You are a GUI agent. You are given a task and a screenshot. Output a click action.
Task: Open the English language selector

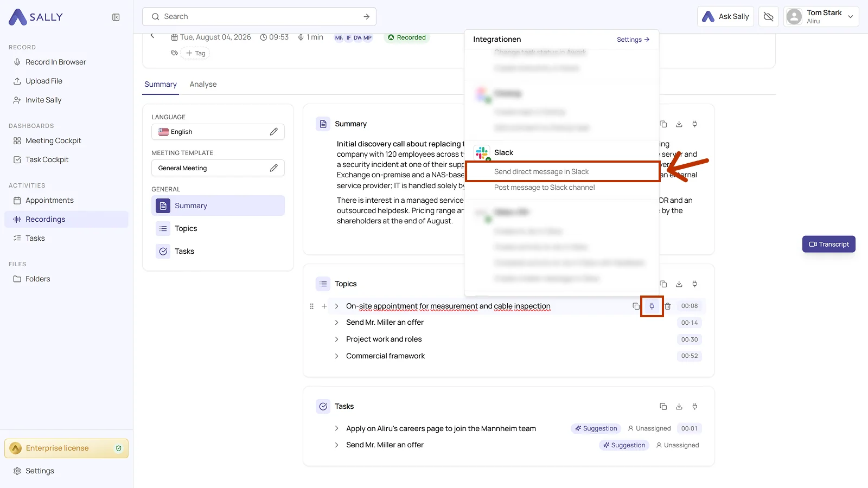pyautogui.click(x=218, y=132)
